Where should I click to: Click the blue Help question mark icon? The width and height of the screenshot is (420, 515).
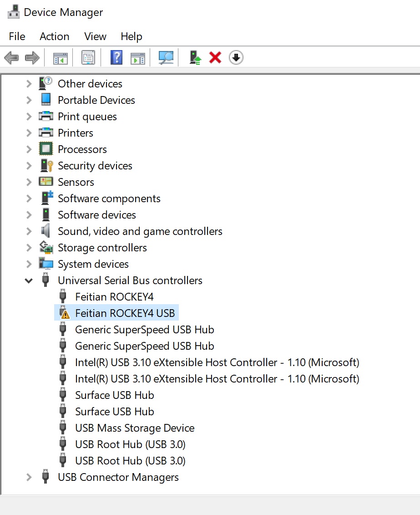[116, 57]
